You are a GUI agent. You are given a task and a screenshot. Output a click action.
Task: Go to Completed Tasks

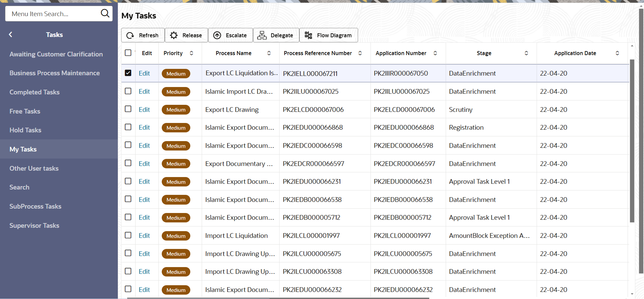pos(34,92)
